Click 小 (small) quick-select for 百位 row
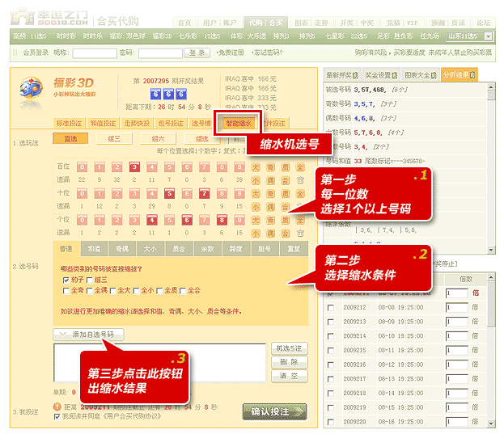This screenshot has height=434, width=504. (256, 180)
